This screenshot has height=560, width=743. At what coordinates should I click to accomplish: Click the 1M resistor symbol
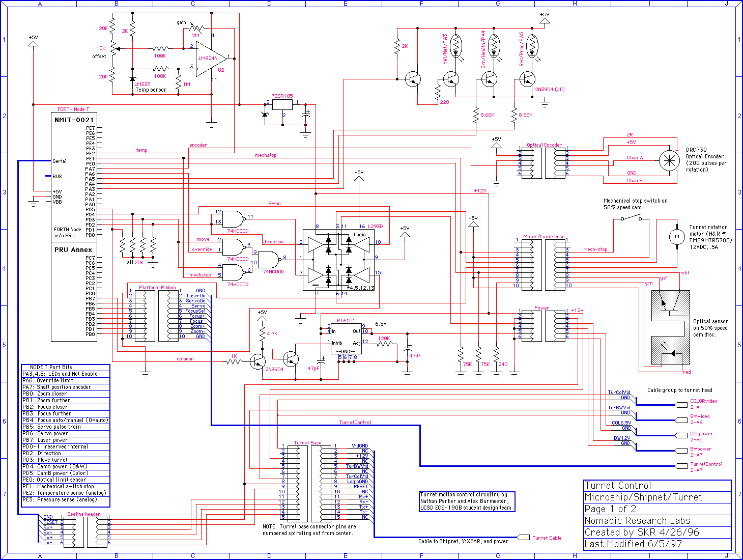[178, 81]
